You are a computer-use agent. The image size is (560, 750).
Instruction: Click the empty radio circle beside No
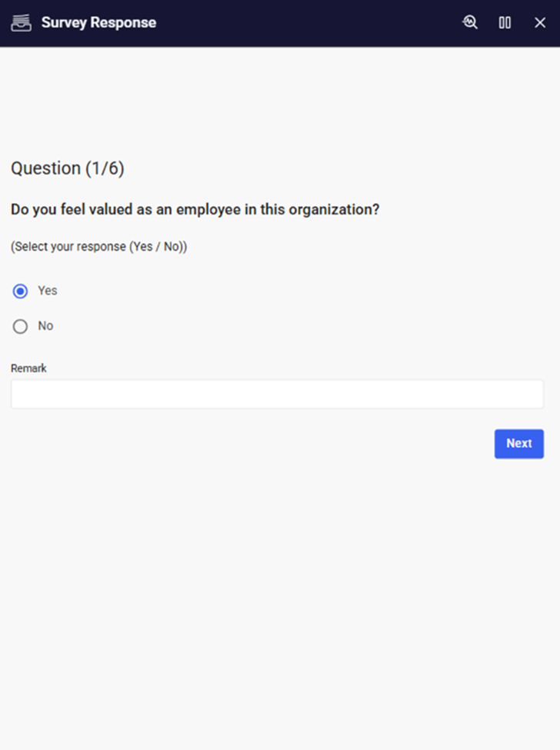pos(21,326)
